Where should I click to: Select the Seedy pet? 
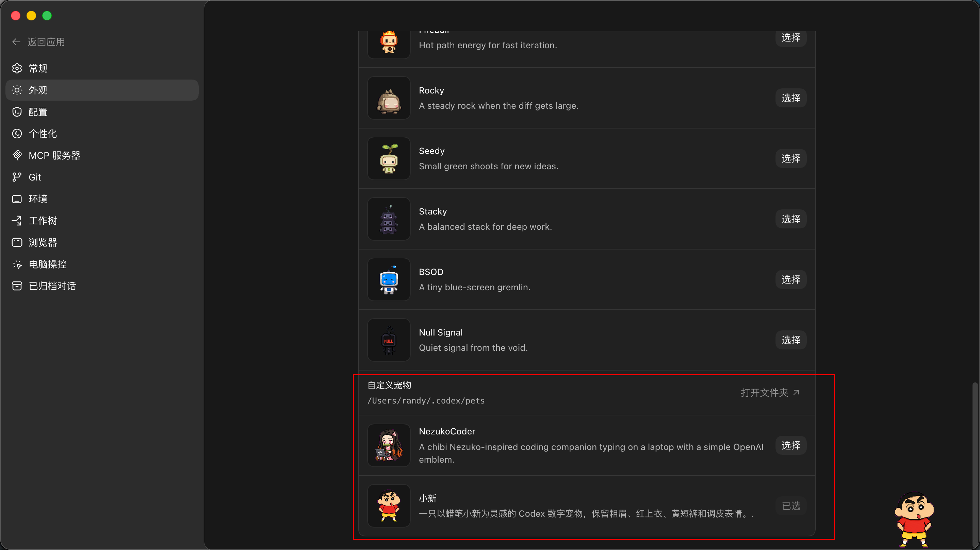pos(790,158)
